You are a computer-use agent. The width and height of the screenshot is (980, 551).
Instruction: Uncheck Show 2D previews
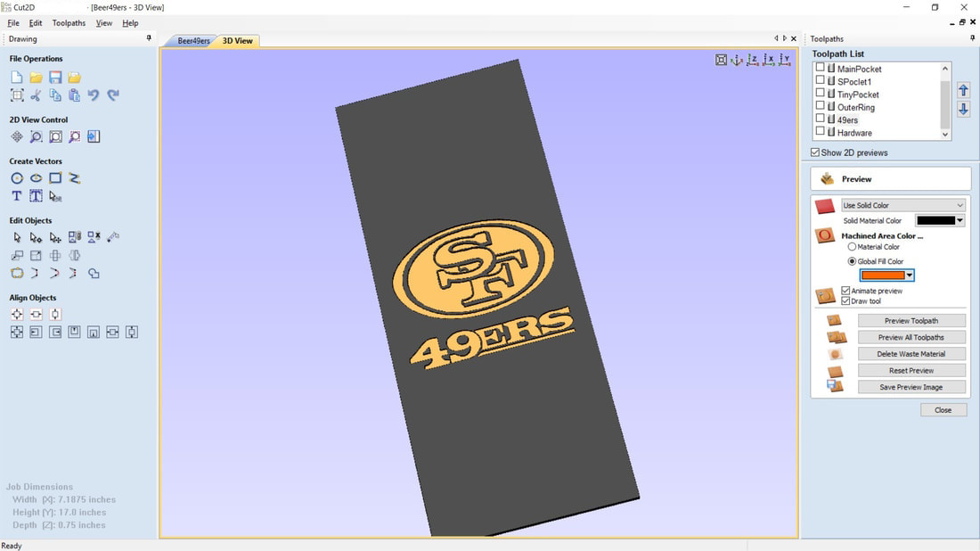pos(815,152)
